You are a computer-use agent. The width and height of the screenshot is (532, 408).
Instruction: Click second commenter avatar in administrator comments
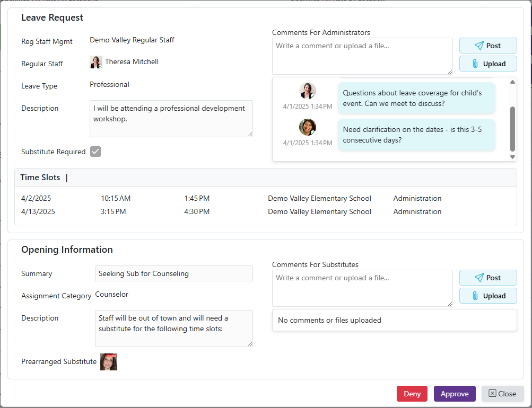pos(308,127)
